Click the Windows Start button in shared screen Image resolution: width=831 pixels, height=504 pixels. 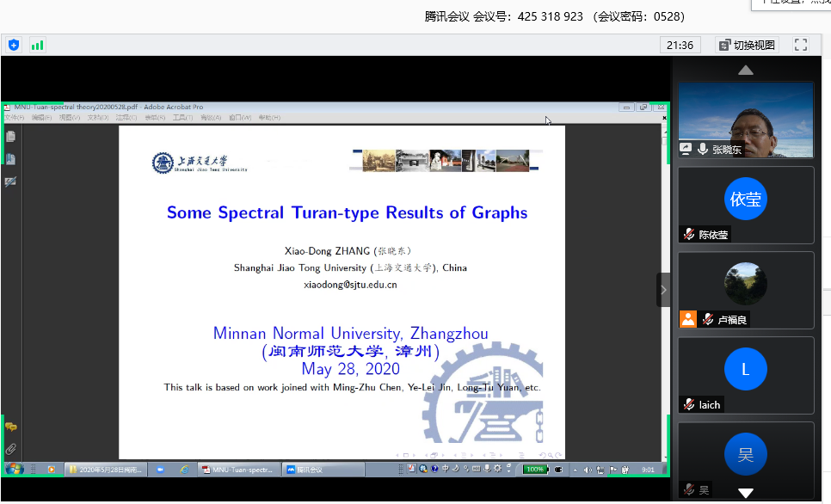tap(14, 470)
